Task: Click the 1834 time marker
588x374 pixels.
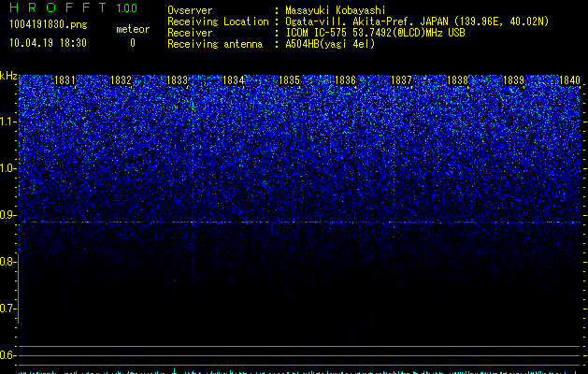Action: (x=234, y=80)
